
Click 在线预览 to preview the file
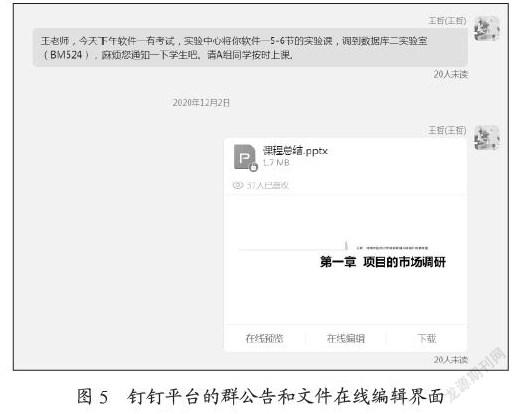click(x=264, y=338)
